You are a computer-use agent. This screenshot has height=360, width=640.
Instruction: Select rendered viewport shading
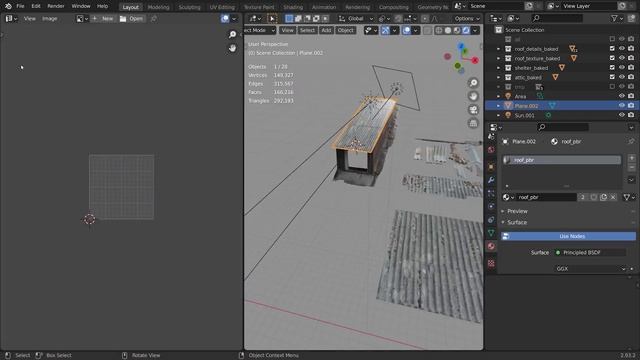466,30
